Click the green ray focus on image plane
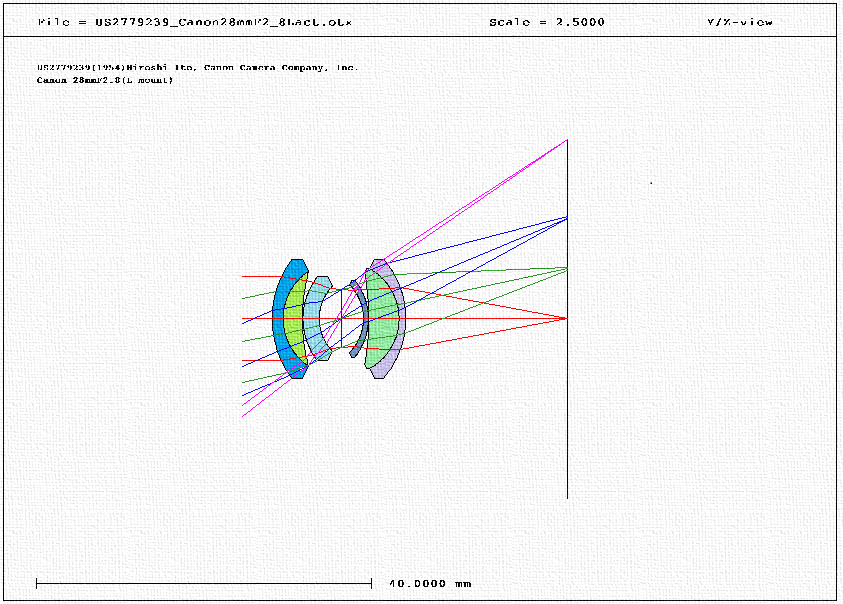The height and width of the screenshot is (604, 843). coord(567,268)
